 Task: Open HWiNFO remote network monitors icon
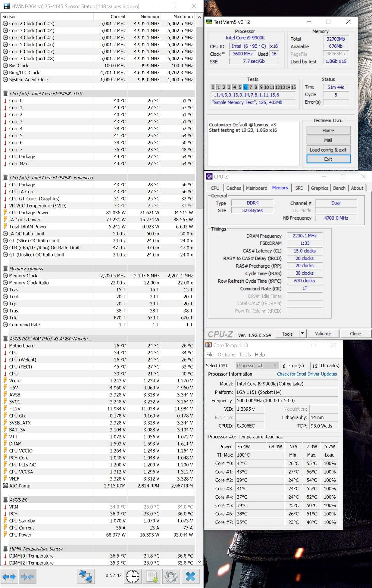coord(86,577)
